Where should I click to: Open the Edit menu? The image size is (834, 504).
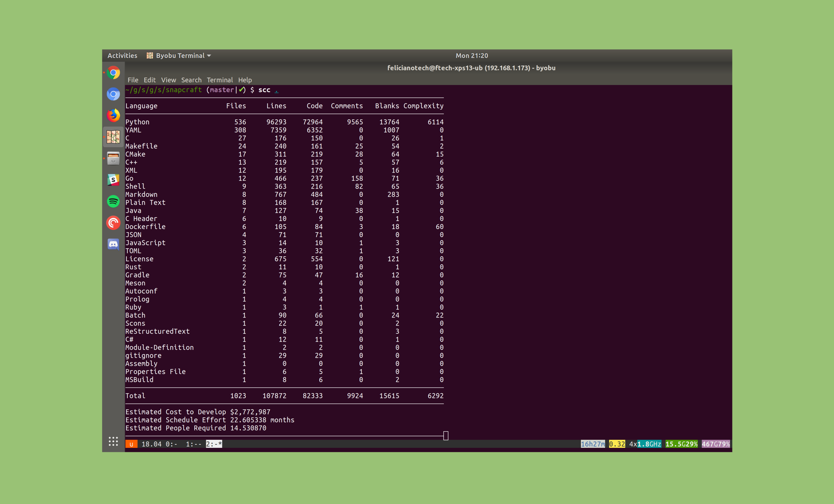[x=150, y=80]
